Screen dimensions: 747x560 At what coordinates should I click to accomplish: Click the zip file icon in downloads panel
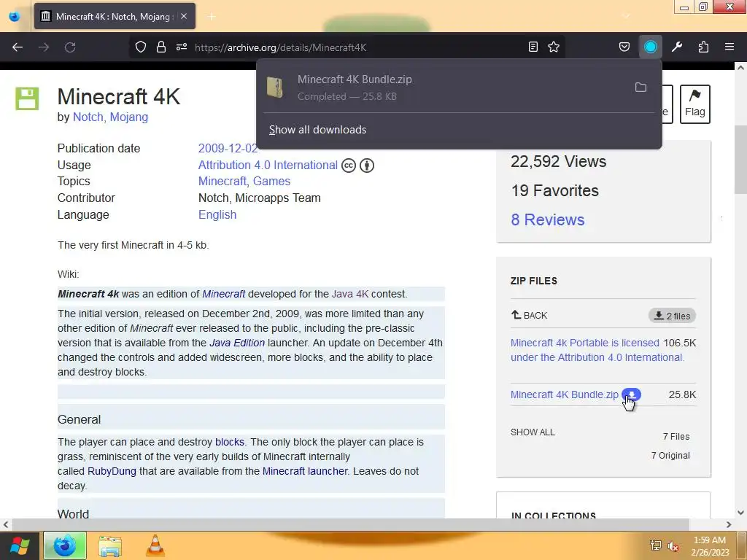click(x=275, y=87)
